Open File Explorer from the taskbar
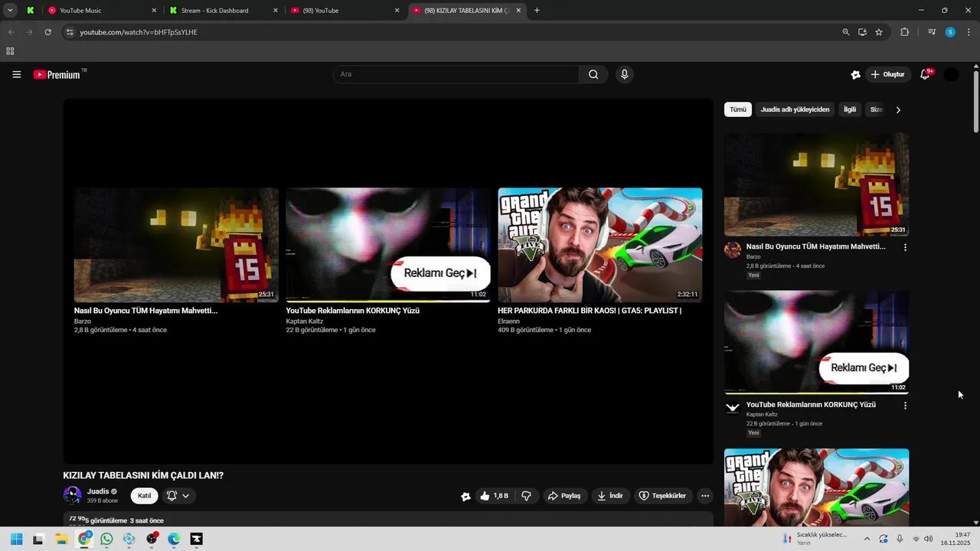 point(61,539)
